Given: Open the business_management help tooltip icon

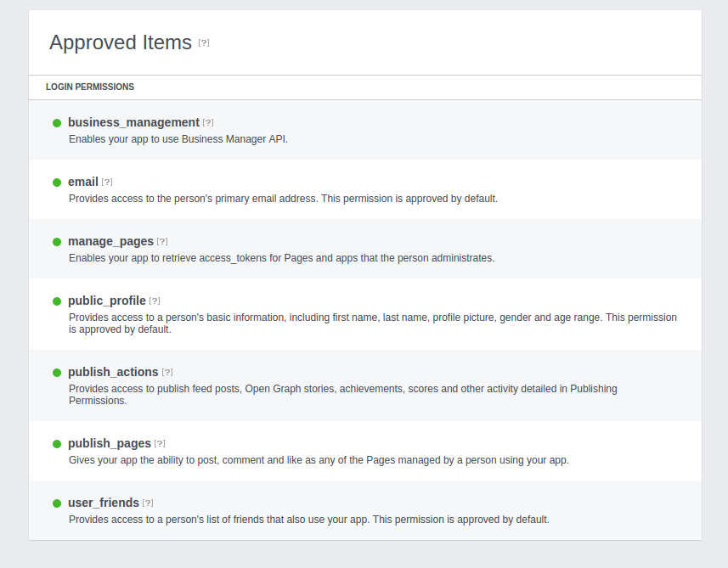Looking at the screenshot, I should click(208, 122).
